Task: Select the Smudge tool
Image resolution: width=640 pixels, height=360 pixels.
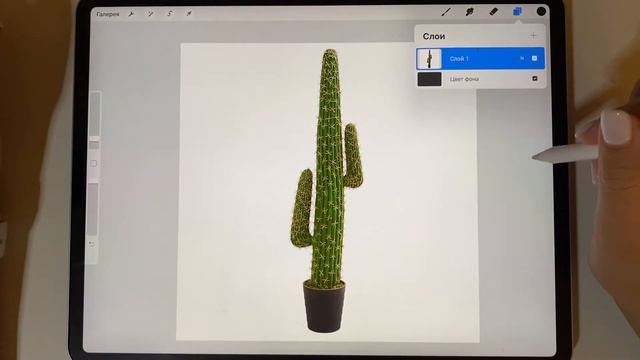Action: (469, 12)
